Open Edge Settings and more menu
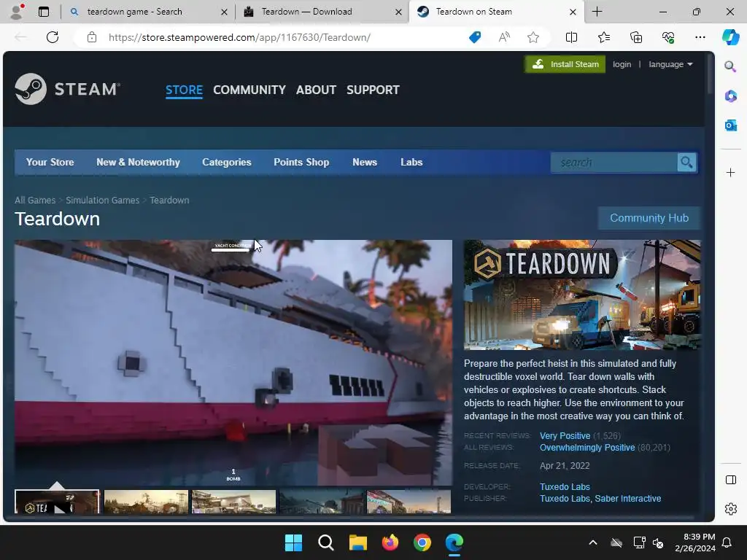 click(x=700, y=37)
